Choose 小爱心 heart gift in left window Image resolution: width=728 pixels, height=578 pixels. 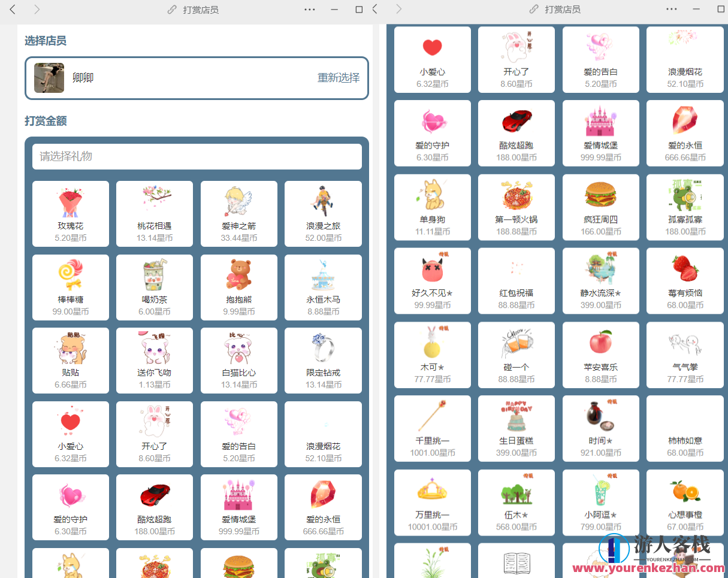click(x=71, y=434)
